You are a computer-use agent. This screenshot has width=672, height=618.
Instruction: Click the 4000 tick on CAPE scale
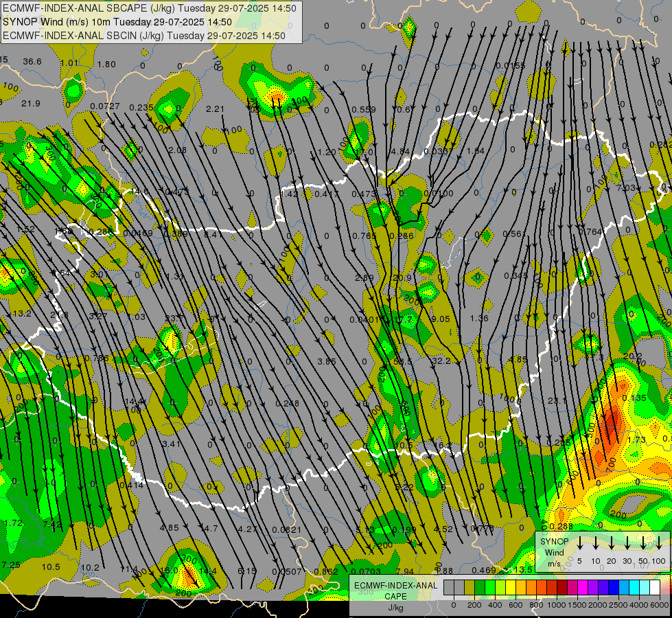coord(639,605)
